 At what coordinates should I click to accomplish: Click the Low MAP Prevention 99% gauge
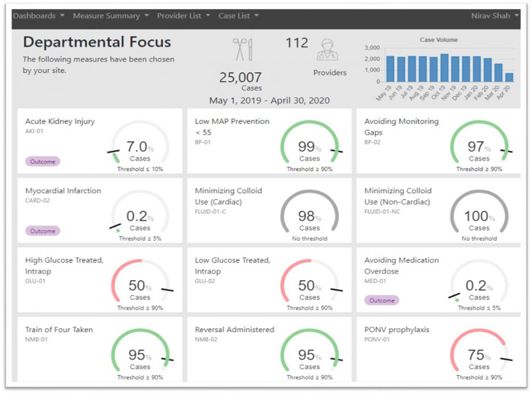(310, 148)
